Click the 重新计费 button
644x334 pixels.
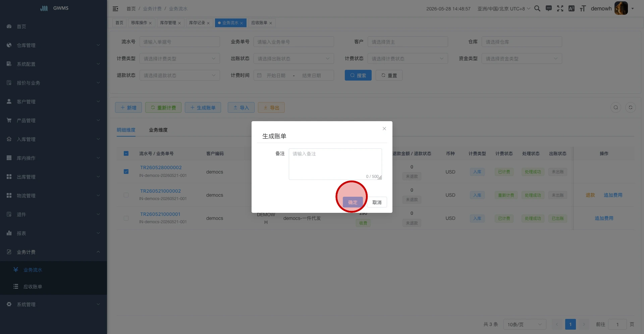(x=163, y=107)
